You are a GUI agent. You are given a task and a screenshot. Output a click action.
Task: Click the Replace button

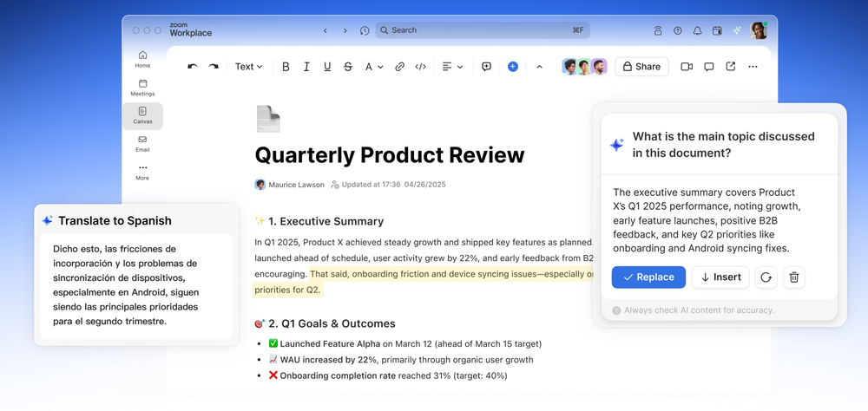[648, 277]
